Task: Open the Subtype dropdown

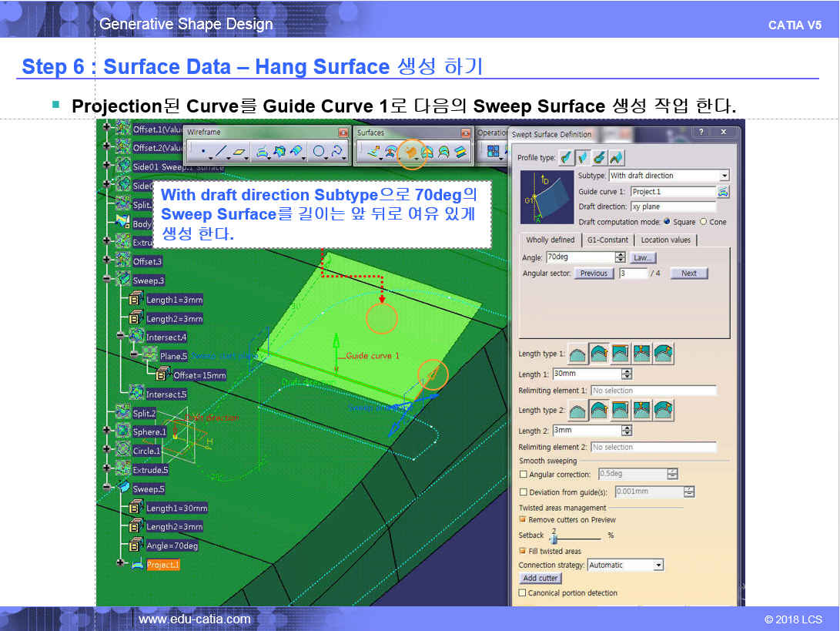Action: pos(724,176)
